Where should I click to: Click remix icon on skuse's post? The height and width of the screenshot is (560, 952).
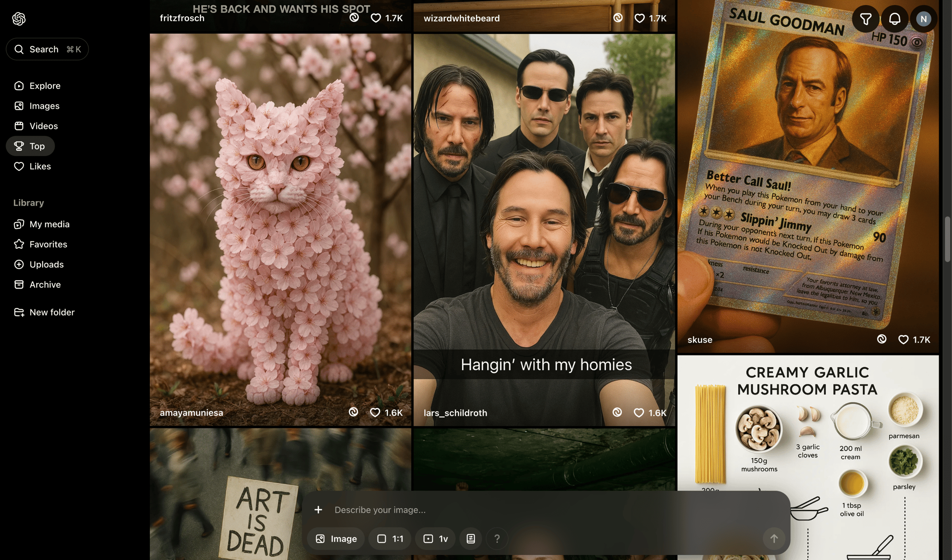pyautogui.click(x=881, y=339)
